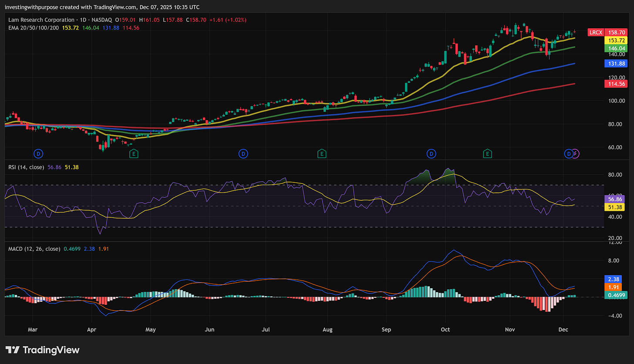Click the RSI (14, close) indicator label

click(27, 167)
